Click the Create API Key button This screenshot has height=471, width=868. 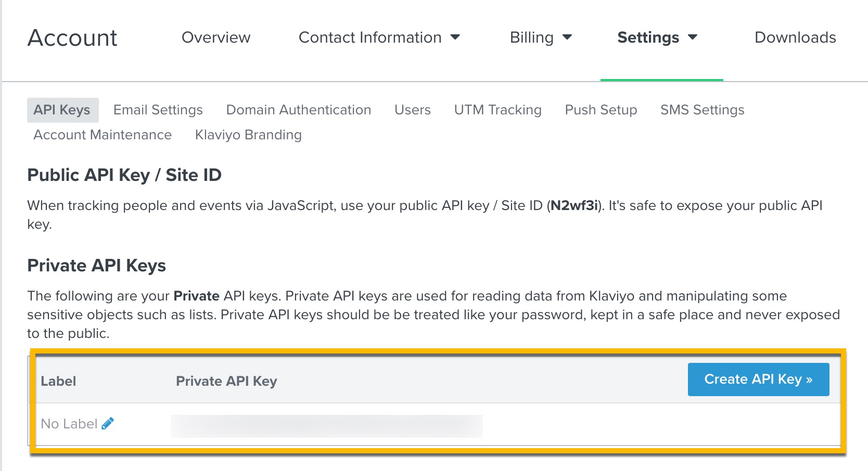[758, 380]
